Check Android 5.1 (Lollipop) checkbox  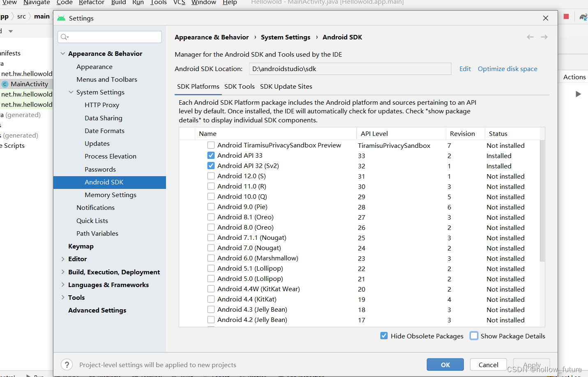211,268
